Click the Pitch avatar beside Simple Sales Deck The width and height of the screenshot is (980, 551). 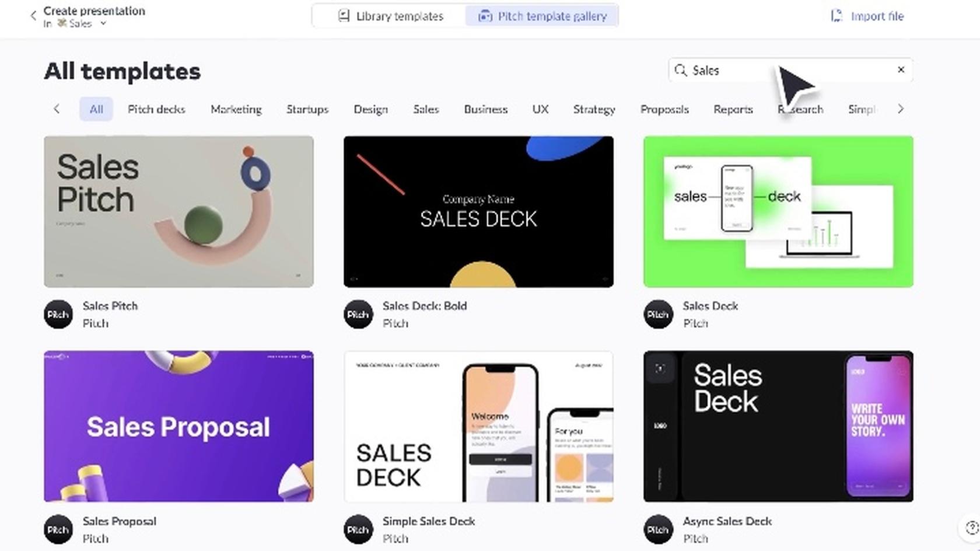click(x=358, y=529)
